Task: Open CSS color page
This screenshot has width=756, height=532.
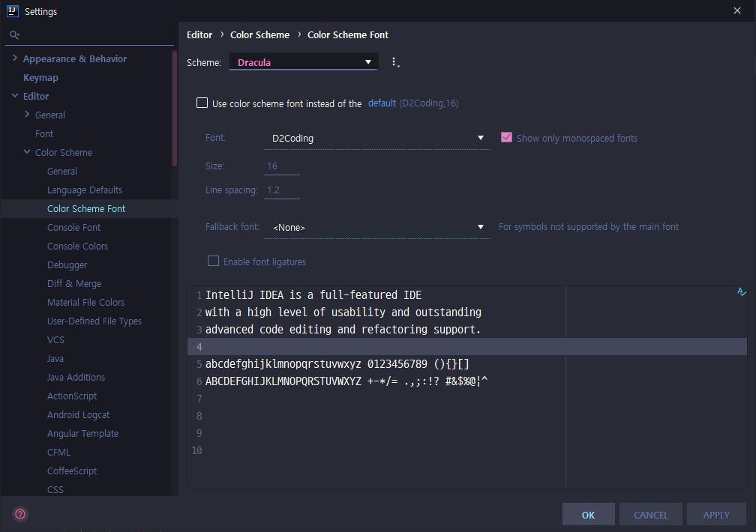Action: tap(55, 489)
